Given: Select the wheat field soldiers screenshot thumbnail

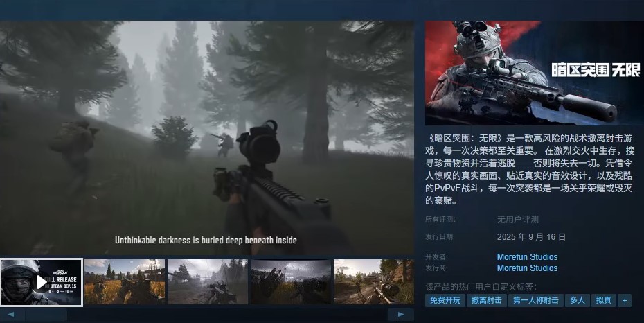Looking at the screenshot, I should tap(124, 282).
